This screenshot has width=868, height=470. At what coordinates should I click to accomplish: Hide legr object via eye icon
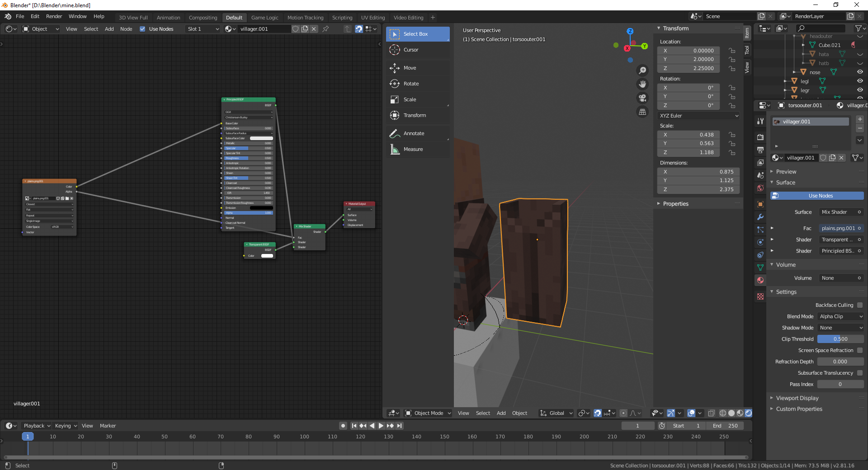pos(860,90)
